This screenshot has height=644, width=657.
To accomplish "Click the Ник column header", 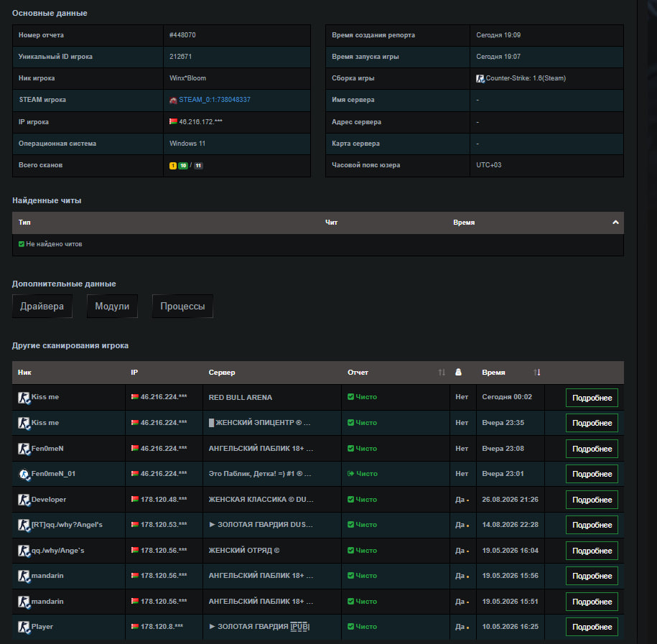I will pyautogui.click(x=24, y=372).
